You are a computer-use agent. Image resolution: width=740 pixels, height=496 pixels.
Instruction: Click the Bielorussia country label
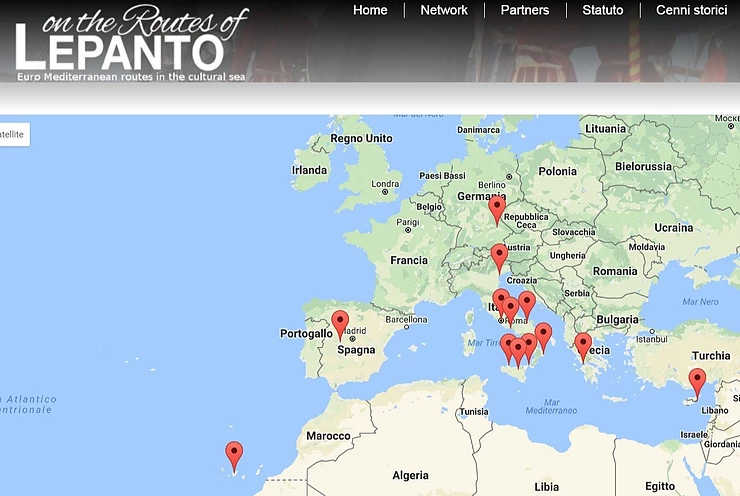click(643, 166)
